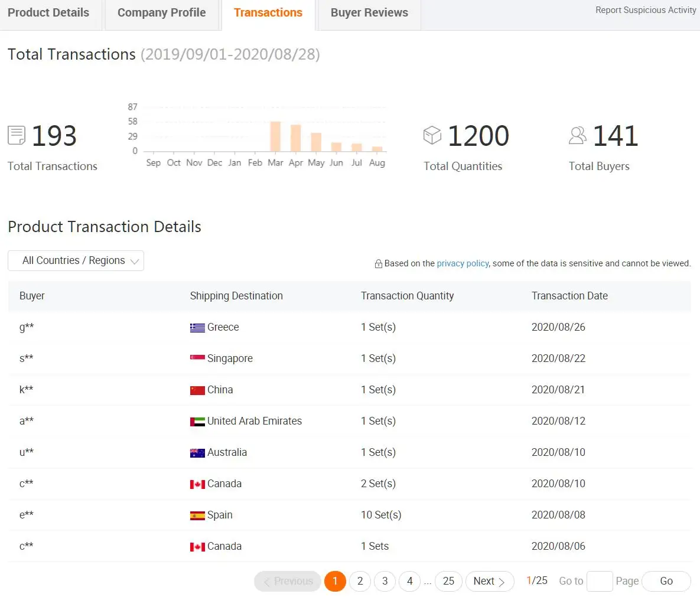Open the All Countries / Regions dropdown
Image resolution: width=700 pixels, height=597 pixels.
[76, 261]
